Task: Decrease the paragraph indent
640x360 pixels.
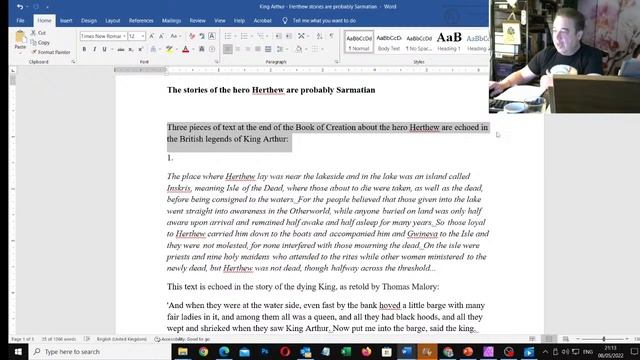Action: pyautogui.click(x=278, y=36)
